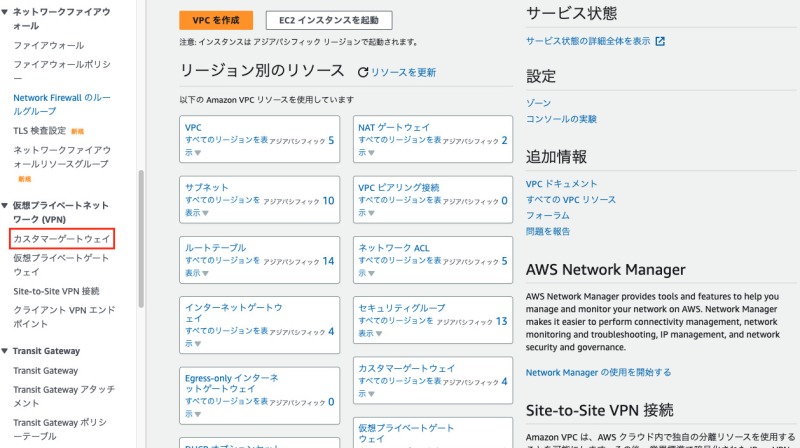Click the refresh icon beside リソースを更新

pyautogui.click(x=364, y=72)
